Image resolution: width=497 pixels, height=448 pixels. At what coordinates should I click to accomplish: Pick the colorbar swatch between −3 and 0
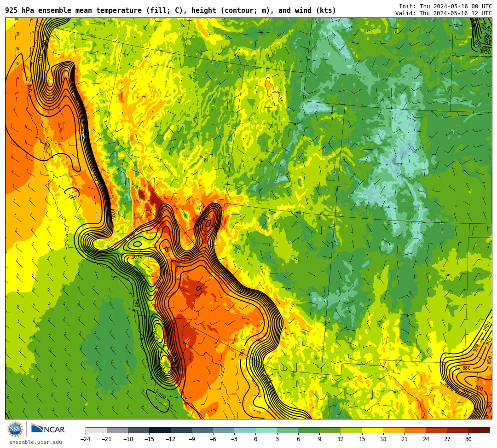pos(245,430)
